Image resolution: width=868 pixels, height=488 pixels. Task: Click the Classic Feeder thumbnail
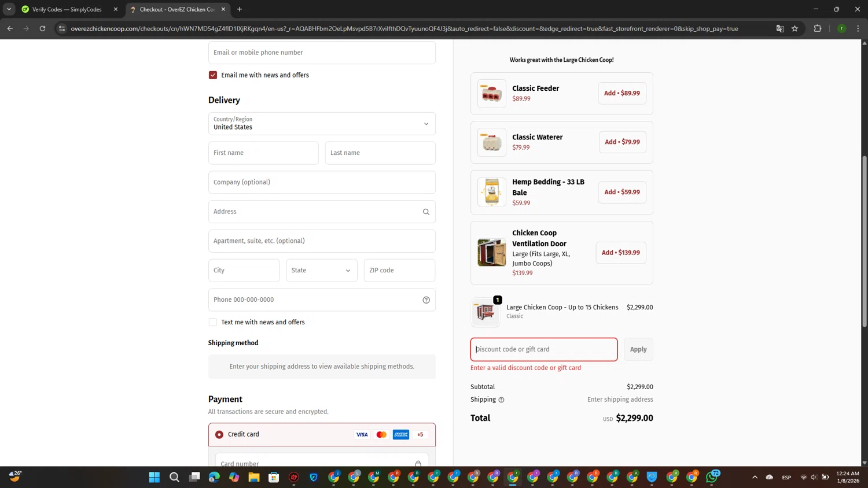pos(492,93)
